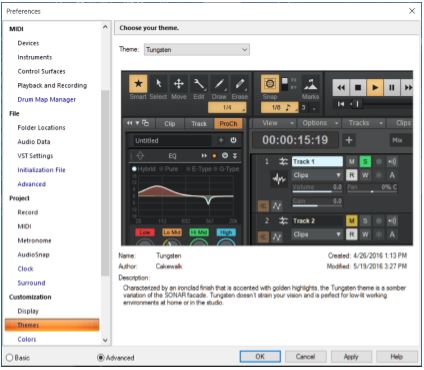
Task: Open the Folder Locations page
Action: click(41, 128)
